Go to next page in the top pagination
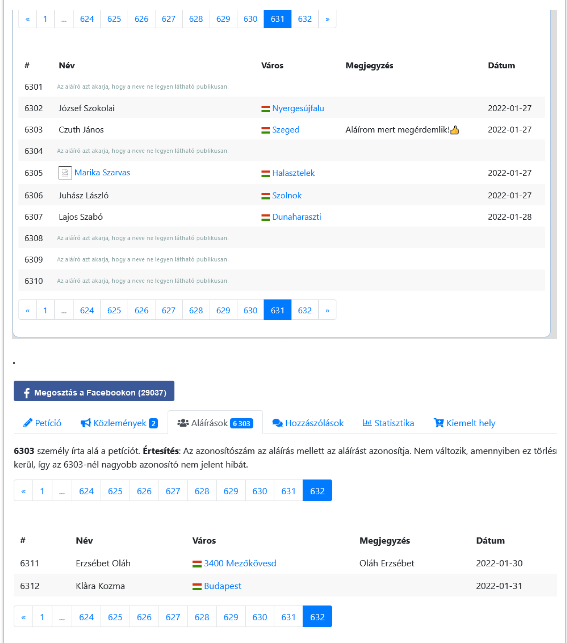The width and height of the screenshot is (567, 643). tap(327, 19)
